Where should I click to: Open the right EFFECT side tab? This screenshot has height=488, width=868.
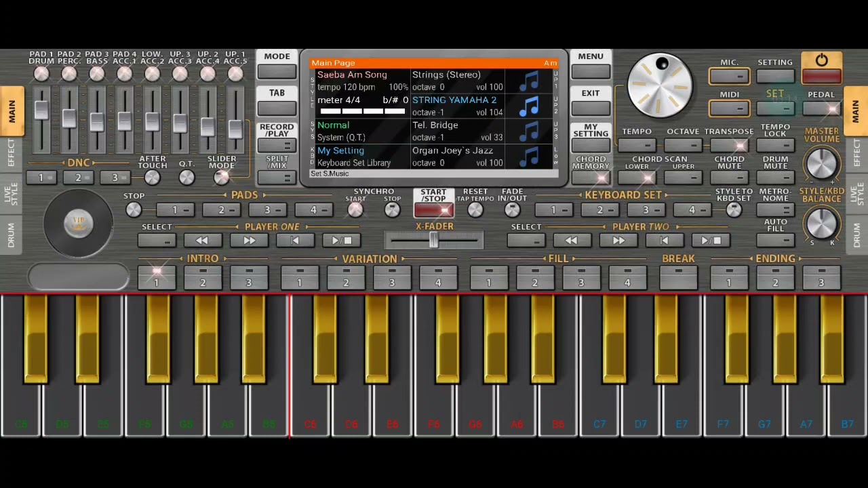tap(856, 153)
